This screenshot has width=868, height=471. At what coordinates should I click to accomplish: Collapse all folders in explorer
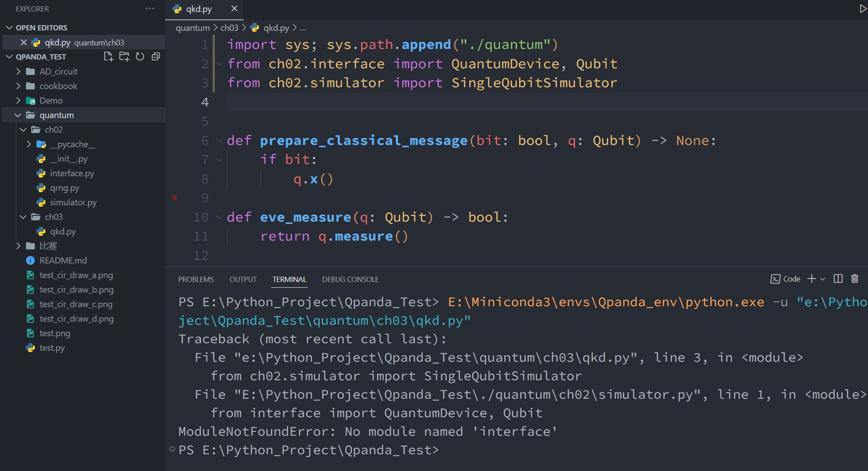[156, 56]
